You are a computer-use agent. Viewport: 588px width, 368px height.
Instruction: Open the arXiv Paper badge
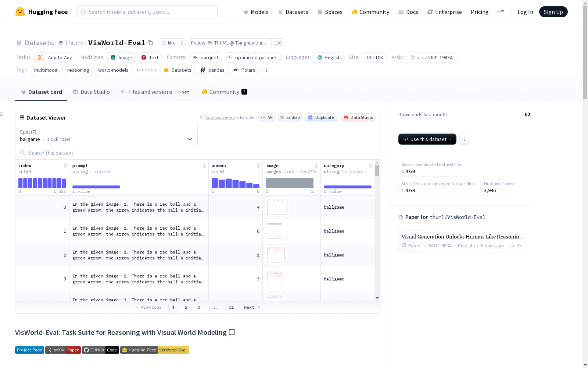click(63, 350)
